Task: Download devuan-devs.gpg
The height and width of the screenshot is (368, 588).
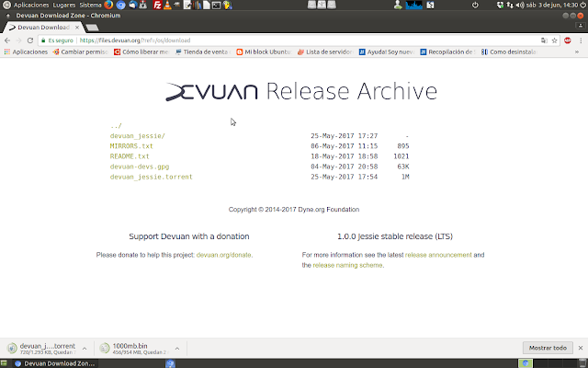Action: pyautogui.click(x=140, y=167)
